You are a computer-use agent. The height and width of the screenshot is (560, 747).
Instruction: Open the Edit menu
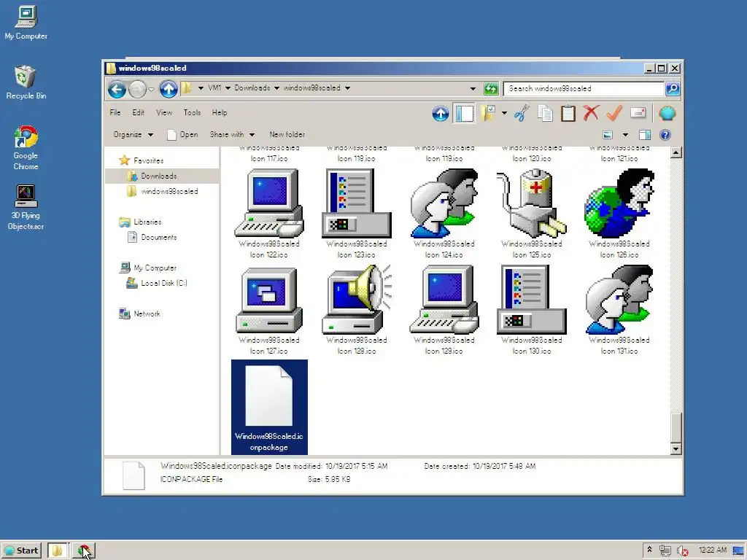[x=138, y=113]
